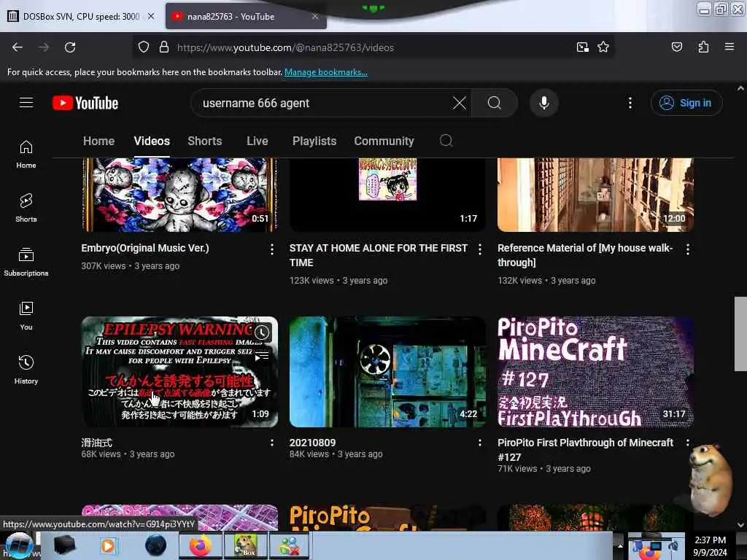Open the picture-in-picture toolbar icon
The width and height of the screenshot is (747, 560).
pos(582,47)
